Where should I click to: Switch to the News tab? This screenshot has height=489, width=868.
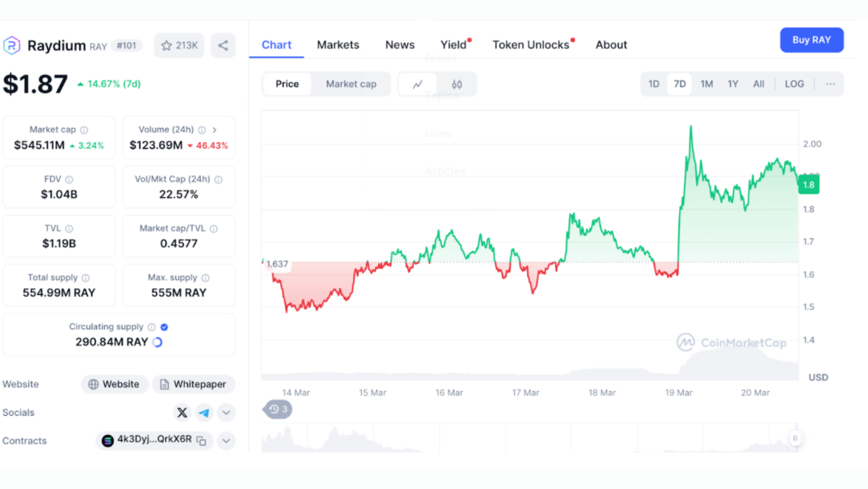(400, 45)
